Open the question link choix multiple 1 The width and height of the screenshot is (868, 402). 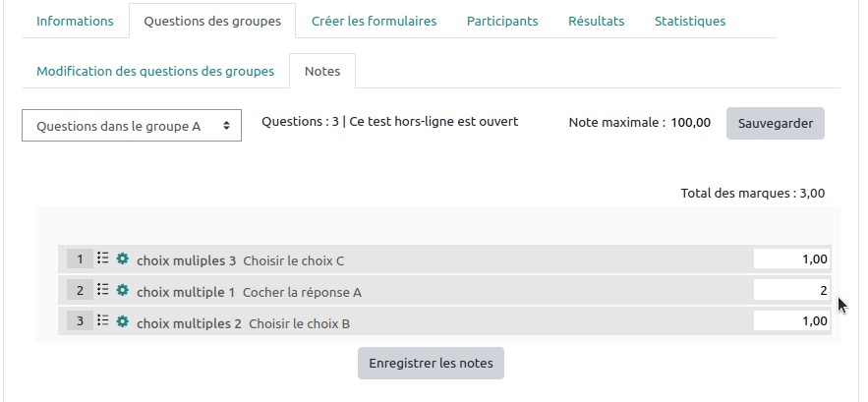(186, 292)
